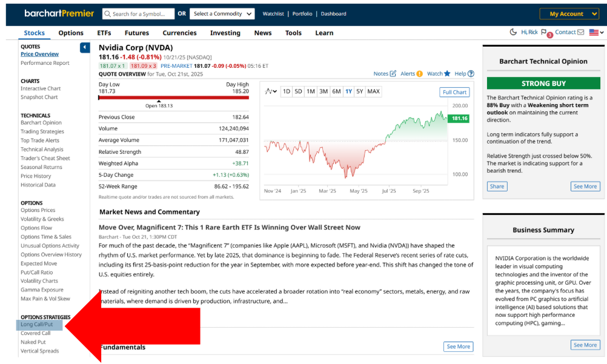The width and height of the screenshot is (607, 364).
Task: Open Long Call/Put strategy in the sidebar
Action: [x=37, y=325]
